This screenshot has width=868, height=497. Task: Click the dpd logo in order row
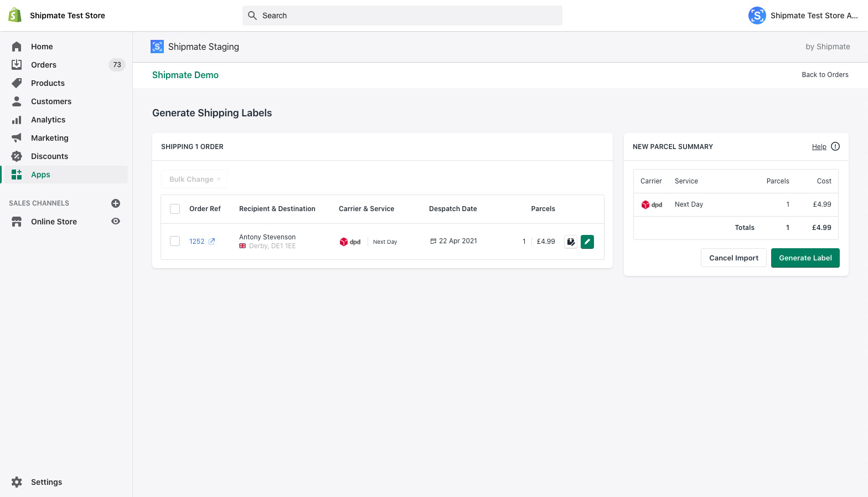point(350,242)
